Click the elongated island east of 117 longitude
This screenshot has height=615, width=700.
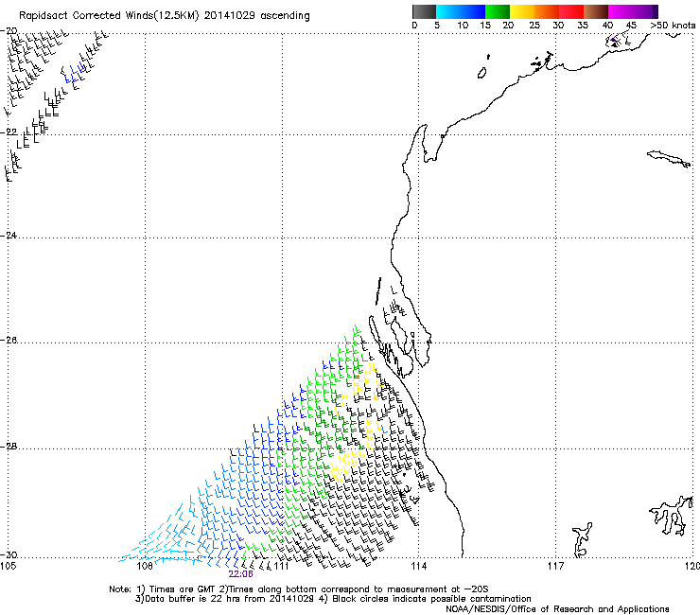(669, 159)
